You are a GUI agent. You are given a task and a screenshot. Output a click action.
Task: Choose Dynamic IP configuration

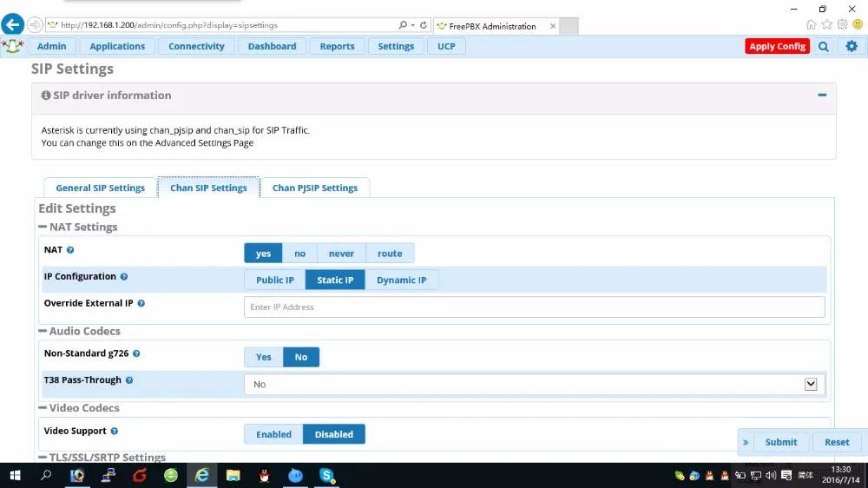coord(401,280)
